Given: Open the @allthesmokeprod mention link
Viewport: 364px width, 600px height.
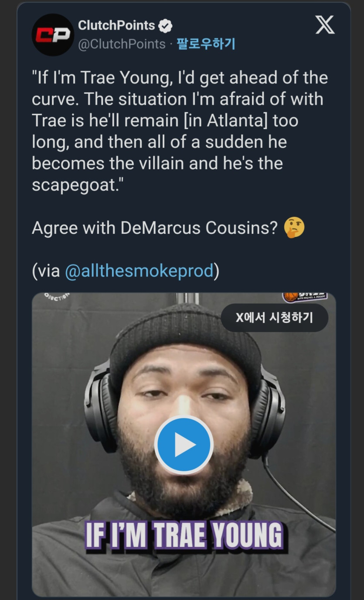Looking at the screenshot, I should click(x=139, y=271).
